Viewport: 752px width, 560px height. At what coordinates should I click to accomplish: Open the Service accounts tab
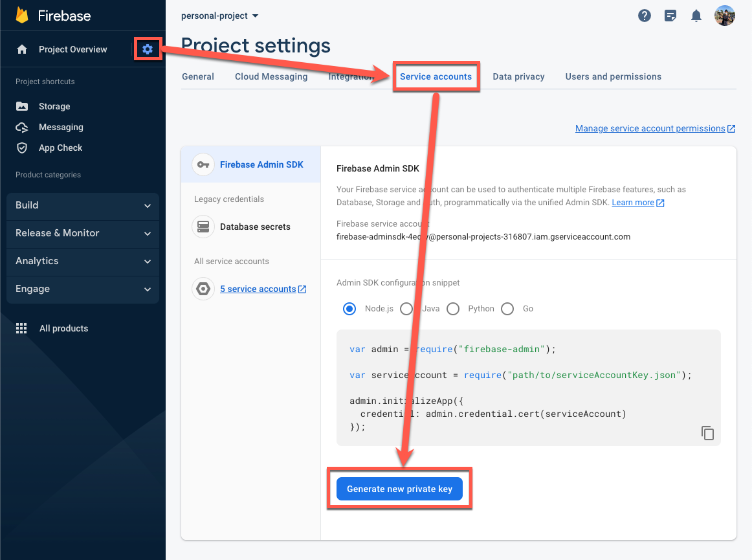[436, 76]
